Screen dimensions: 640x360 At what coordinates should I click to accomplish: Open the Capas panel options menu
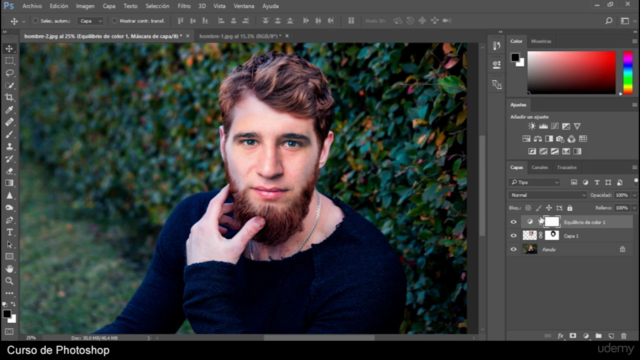634,167
